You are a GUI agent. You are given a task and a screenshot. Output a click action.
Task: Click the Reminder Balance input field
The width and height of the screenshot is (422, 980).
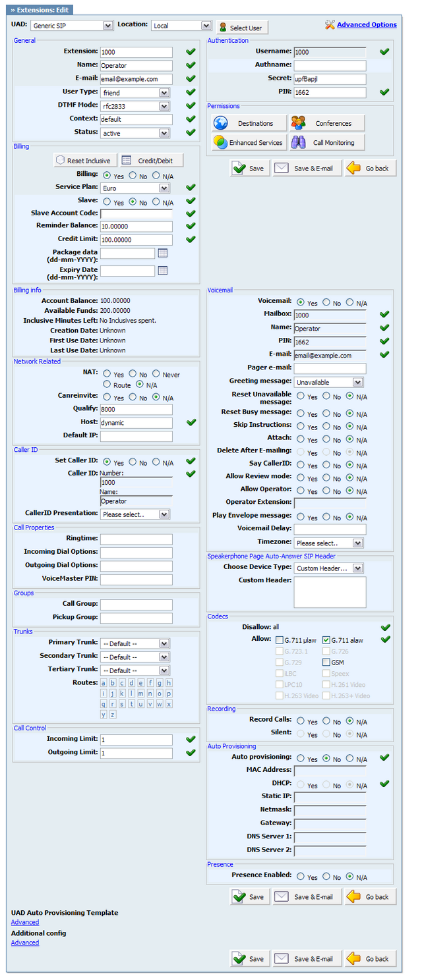[x=136, y=226]
